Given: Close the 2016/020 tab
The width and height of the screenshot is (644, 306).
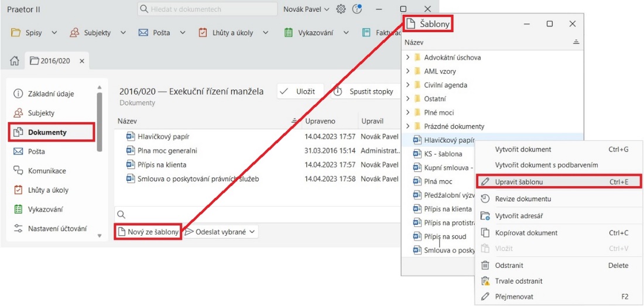Looking at the screenshot, I should pyautogui.click(x=82, y=61).
